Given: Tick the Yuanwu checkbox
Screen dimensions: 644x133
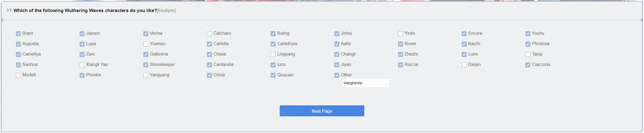Looking at the screenshot, I should (x=146, y=44).
